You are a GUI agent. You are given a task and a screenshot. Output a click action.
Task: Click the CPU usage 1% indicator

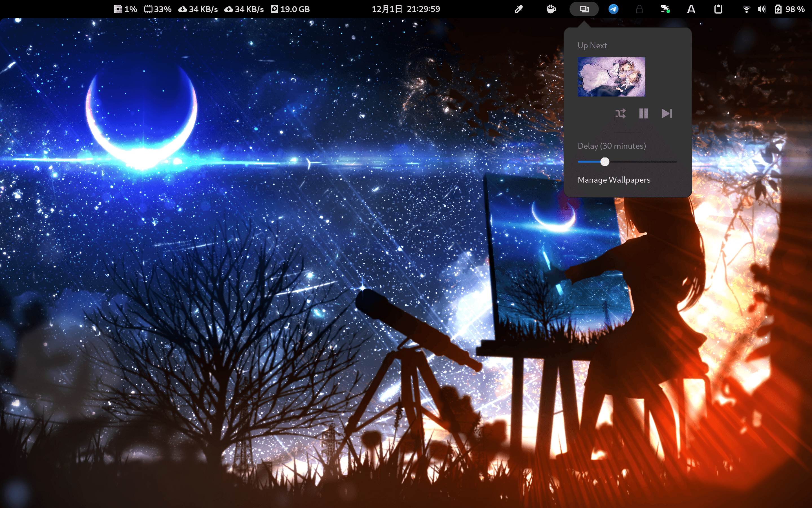pos(125,9)
